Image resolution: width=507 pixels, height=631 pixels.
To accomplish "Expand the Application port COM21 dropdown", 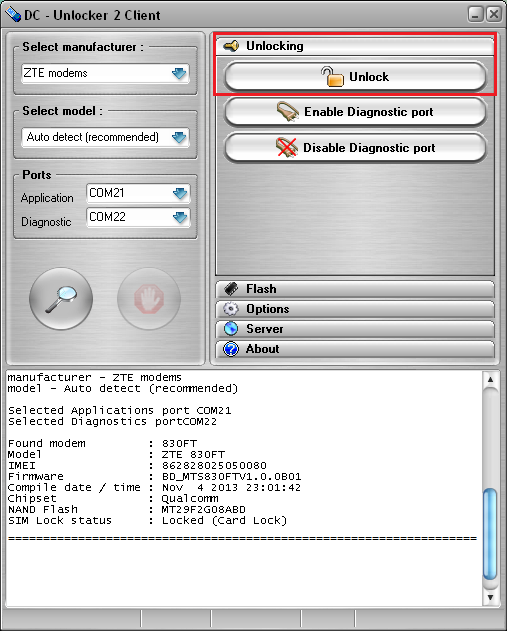I will click(180, 194).
